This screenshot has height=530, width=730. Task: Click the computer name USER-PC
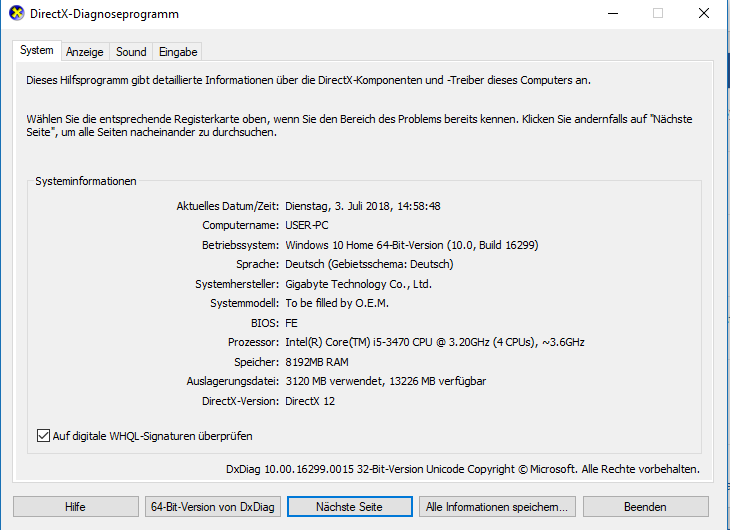coord(307,225)
